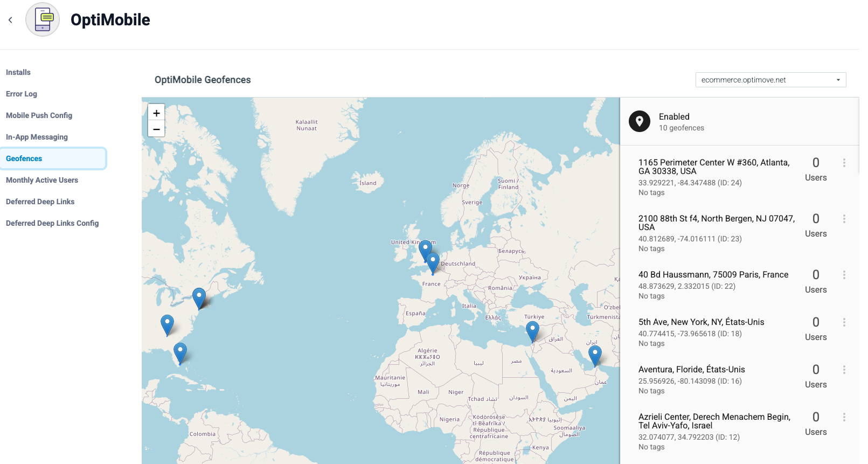Image resolution: width=868 pixels, height=464 pixels.
Task: Open Monthly Active Users
Action: [42, 180]
